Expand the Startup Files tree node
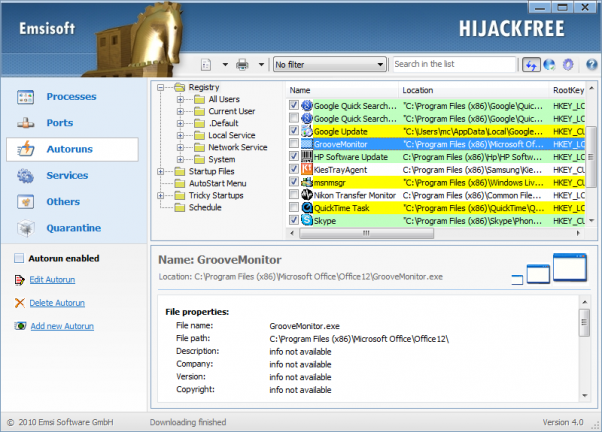This screenshot has height=432, width=602. tap(160, 172)
